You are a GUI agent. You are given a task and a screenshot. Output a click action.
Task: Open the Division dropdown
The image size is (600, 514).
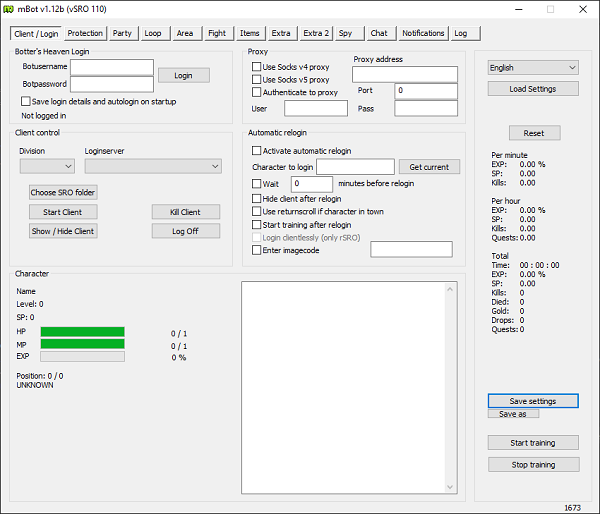47,166
